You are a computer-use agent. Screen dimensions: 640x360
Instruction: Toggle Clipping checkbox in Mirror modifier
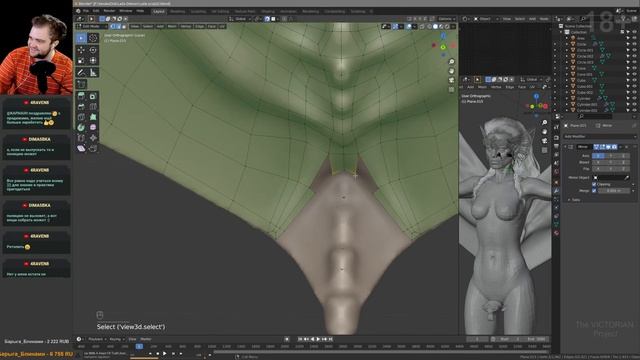594,184
